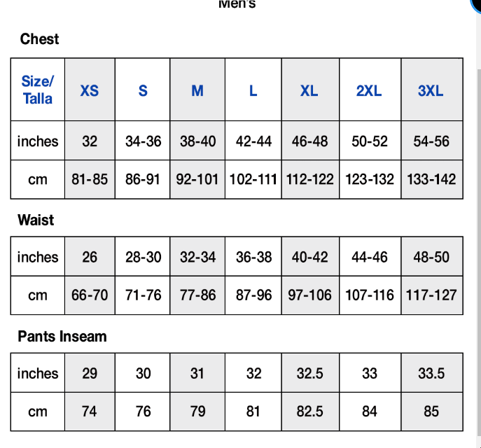This screenshot has width=481, height=448.
Task: Click the 3XL size column header
Action: coord(431,90)
